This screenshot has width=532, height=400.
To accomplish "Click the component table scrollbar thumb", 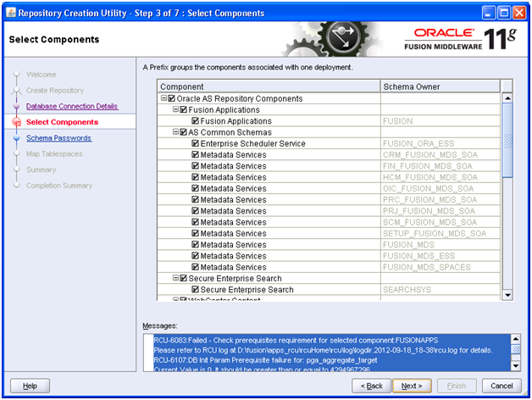I will tap(507, 140).
